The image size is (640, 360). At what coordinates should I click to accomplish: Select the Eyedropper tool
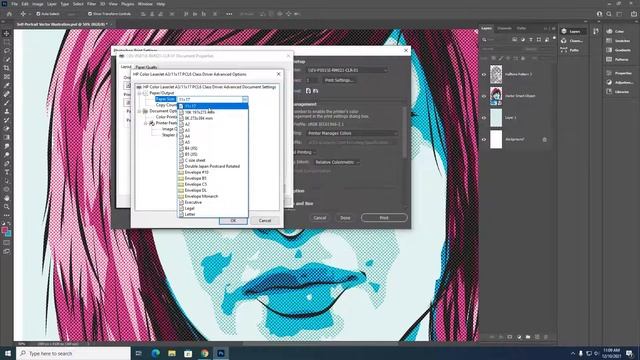(7, 85)
